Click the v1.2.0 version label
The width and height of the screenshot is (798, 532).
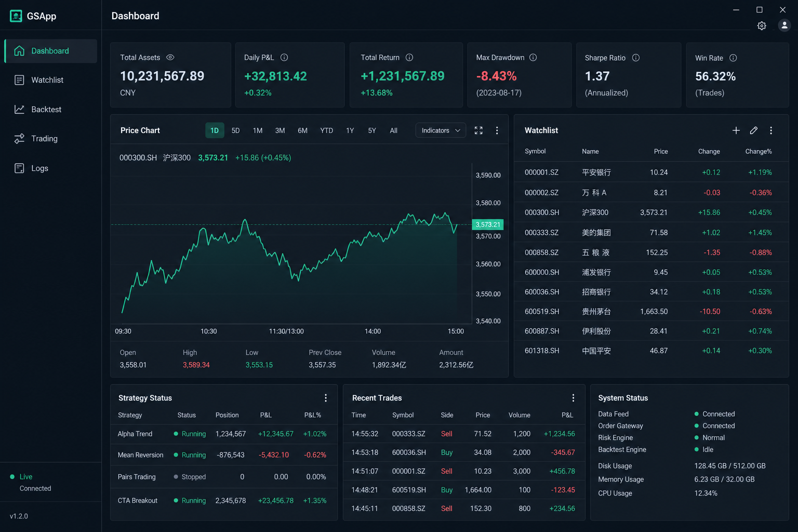(19, 516)
